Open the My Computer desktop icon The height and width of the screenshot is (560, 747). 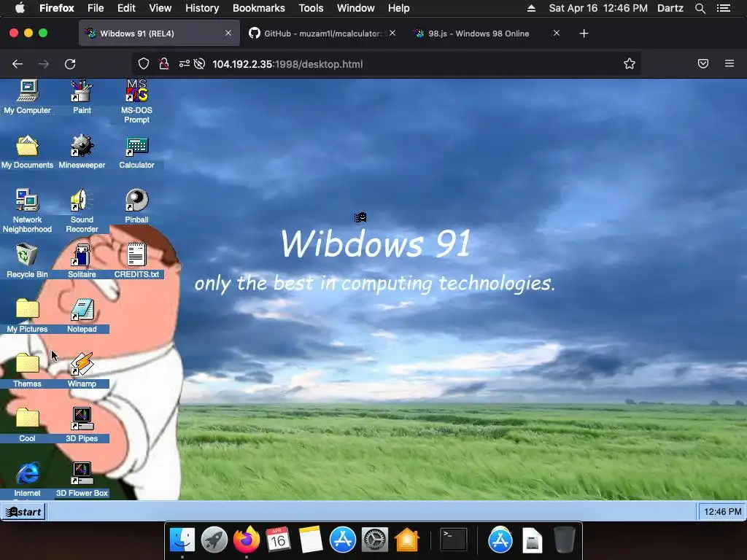click(x=27, y=97)
